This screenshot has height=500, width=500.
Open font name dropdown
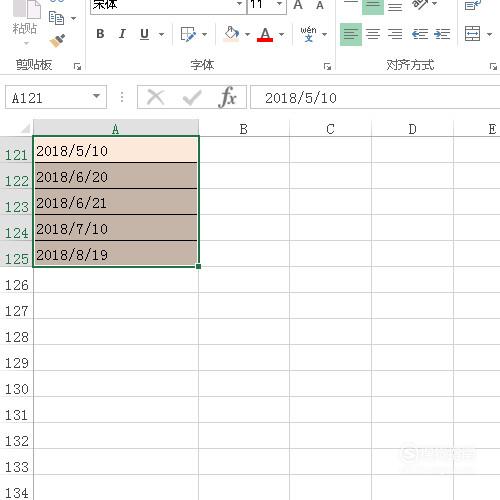239,4
